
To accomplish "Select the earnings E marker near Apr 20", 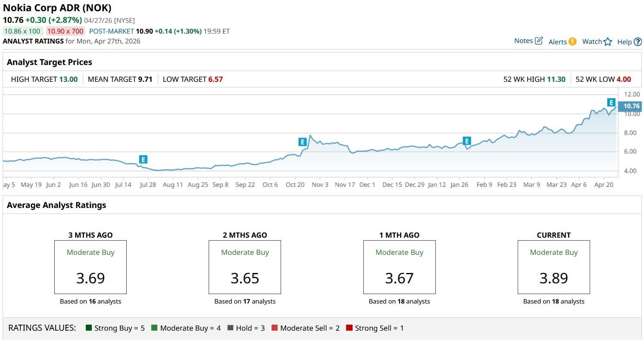I will click(611, 102).
